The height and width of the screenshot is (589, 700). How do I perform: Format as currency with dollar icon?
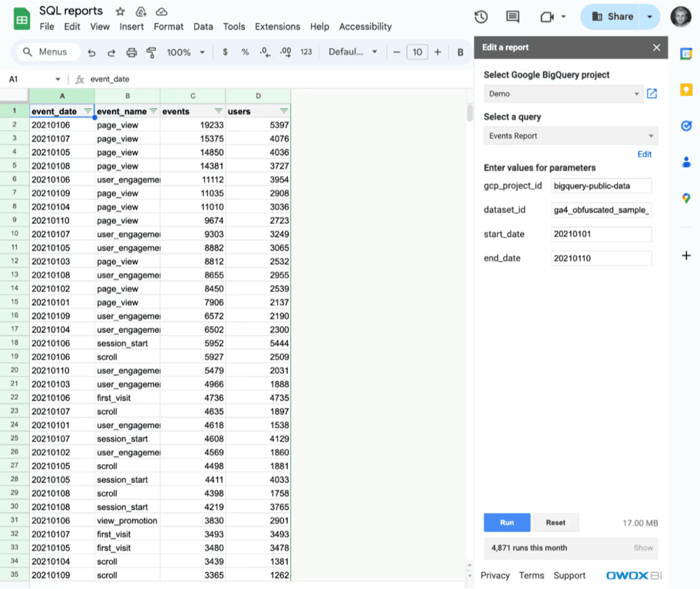(225, 52)
